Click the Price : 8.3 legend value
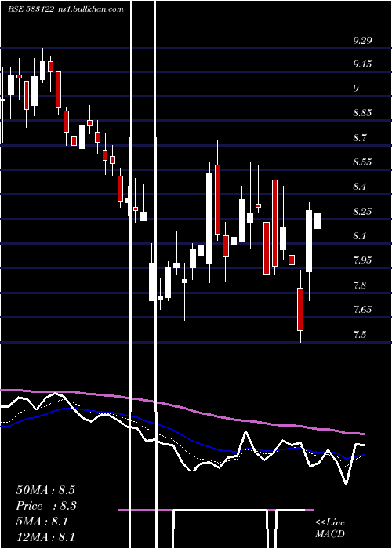This screenshot has width=392, height=549. 46,506
